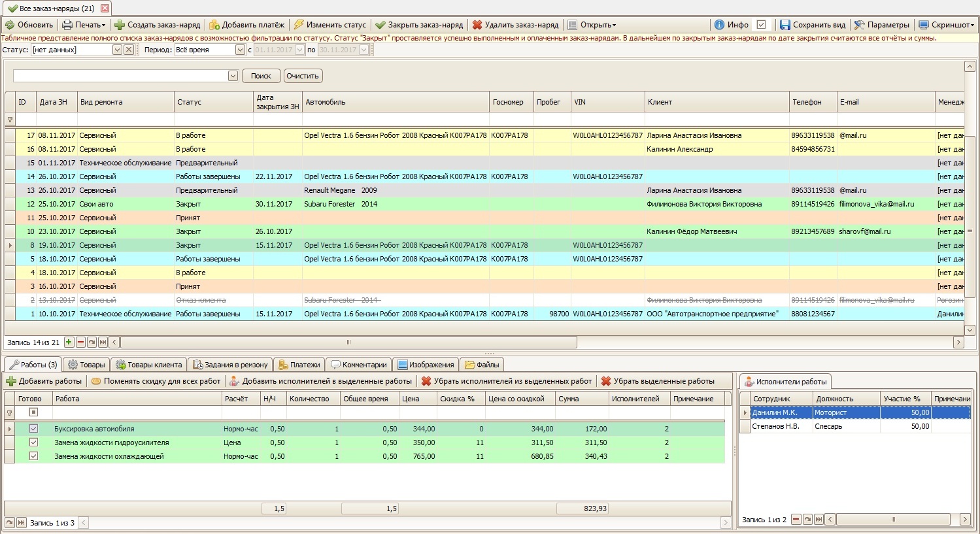Image resolution: width=980 pixels, height=534 pixels.
Task: Click Сохранить вид floppy disk icon
Action: click(x=785, y=25)
